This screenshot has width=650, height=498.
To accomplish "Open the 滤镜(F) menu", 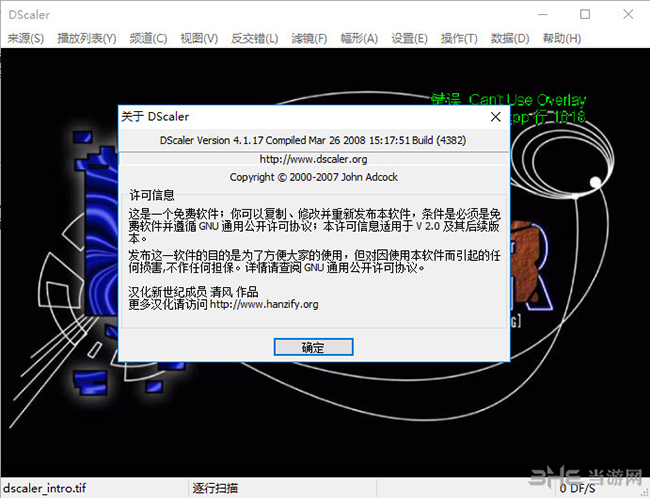I will click(x=309, y=39).
